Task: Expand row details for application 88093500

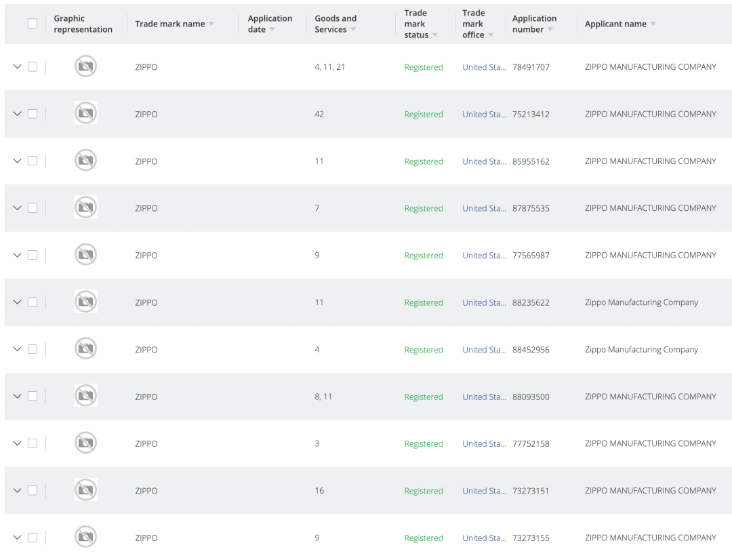Action: click(x=17, y=396)
